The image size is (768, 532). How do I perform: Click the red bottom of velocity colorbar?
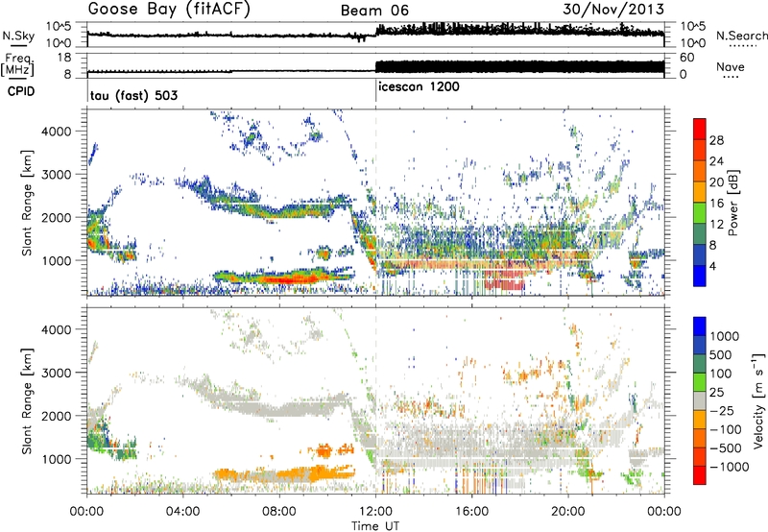coord(700,475)
